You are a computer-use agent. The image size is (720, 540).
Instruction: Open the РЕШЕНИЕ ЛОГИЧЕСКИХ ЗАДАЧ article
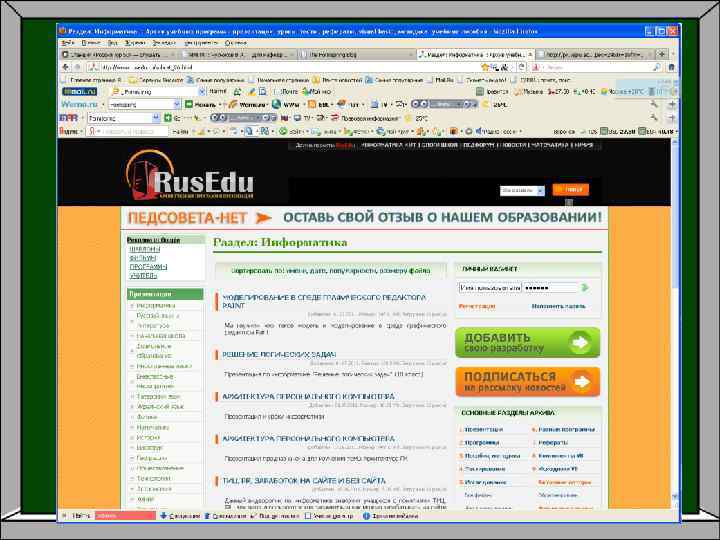(279, 354)
